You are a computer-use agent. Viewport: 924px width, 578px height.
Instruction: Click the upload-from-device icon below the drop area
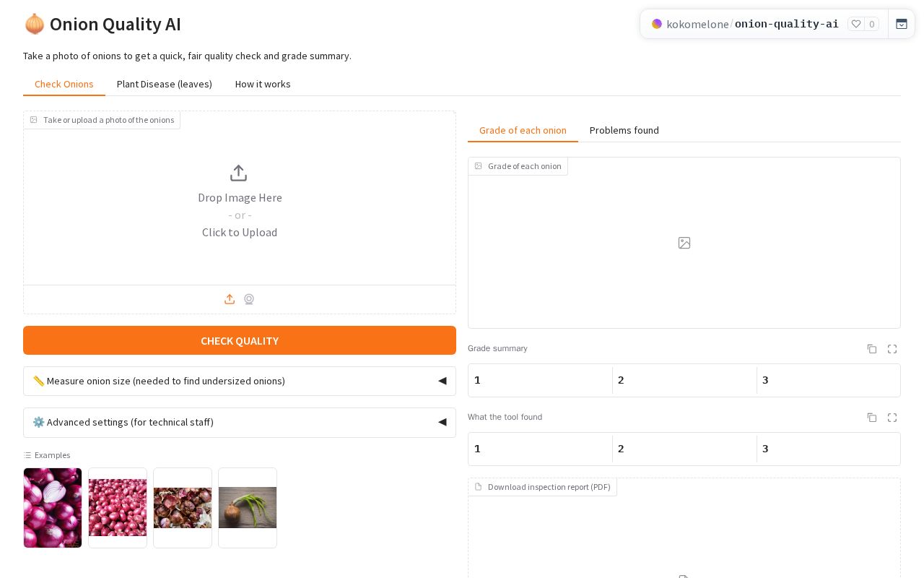pyautogui.click(x=230, y=299)
